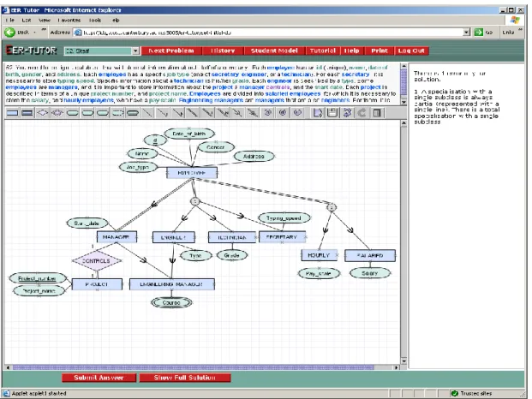Select the Typing_speed attribute oval
The height and width of the screenshot is (399, 532).
pyautogui.click(x=284, y=218)
